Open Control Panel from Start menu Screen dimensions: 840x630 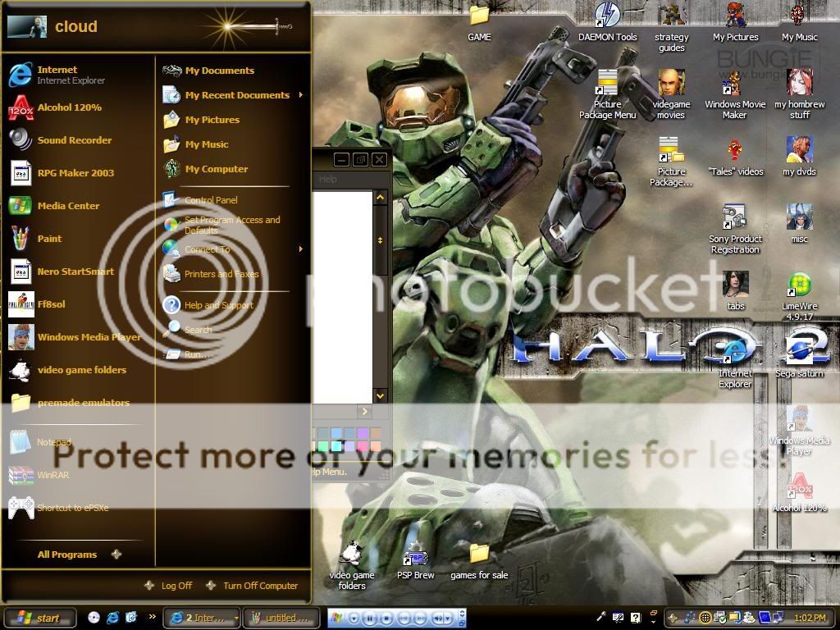[x=210, y=200]
